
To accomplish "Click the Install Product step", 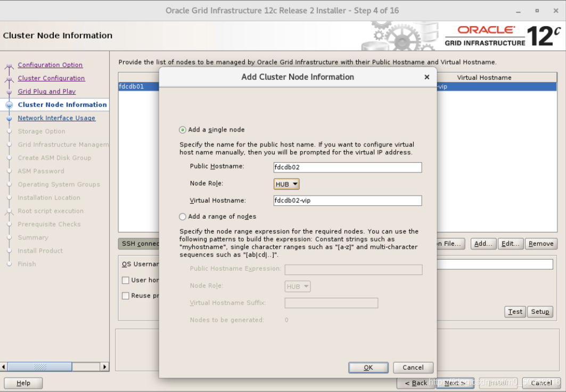I will [x=40, y=251].
